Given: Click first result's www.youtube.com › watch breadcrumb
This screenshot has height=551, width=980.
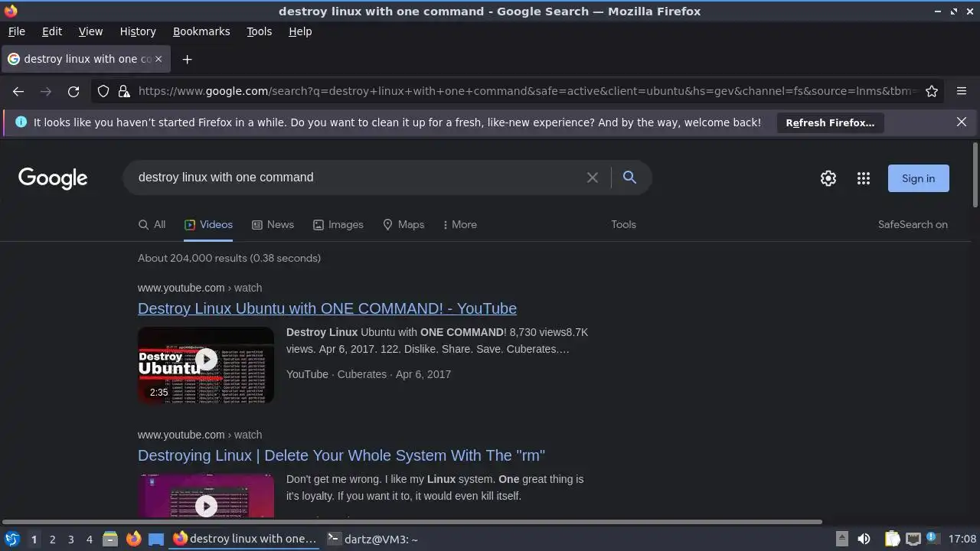Looking at the screenshot, I should 200,288.
